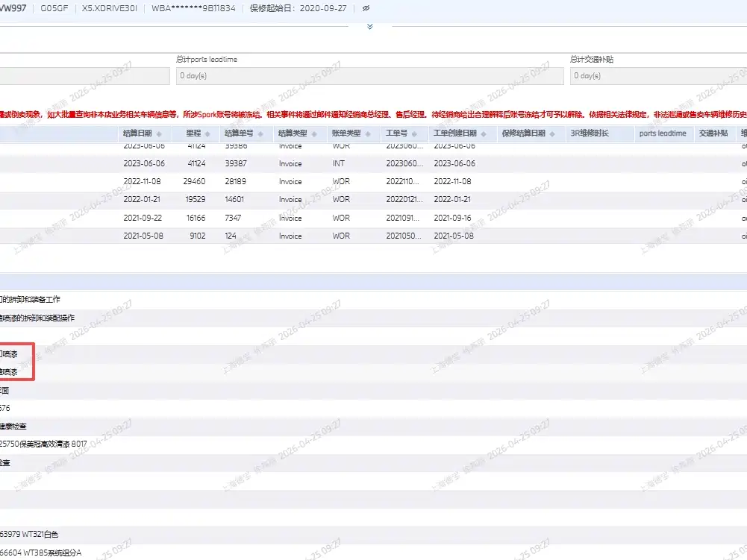The width and height of the screenshot is (747, 560).
Task: Click the settlement date 2022-01-21 in the 结算日期 column
Action: [x=142, y=200]
